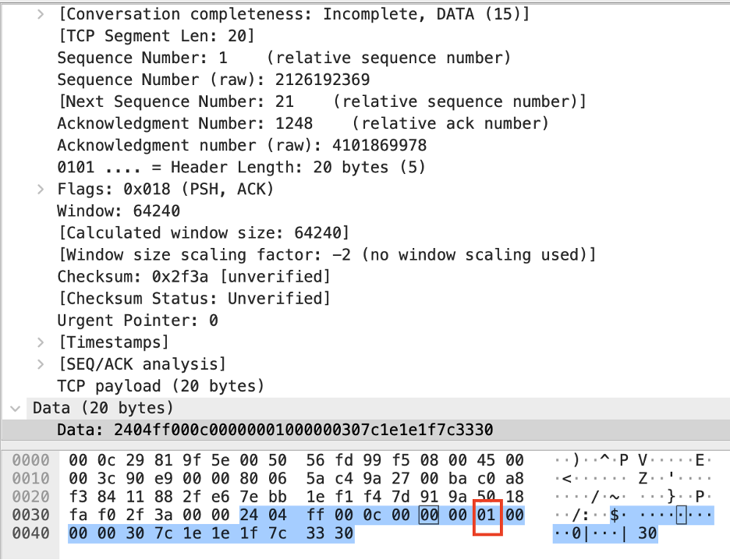This screenshot has width=730, height=560.
Task: Expand the [Timestamps] section
Action: 41,342
